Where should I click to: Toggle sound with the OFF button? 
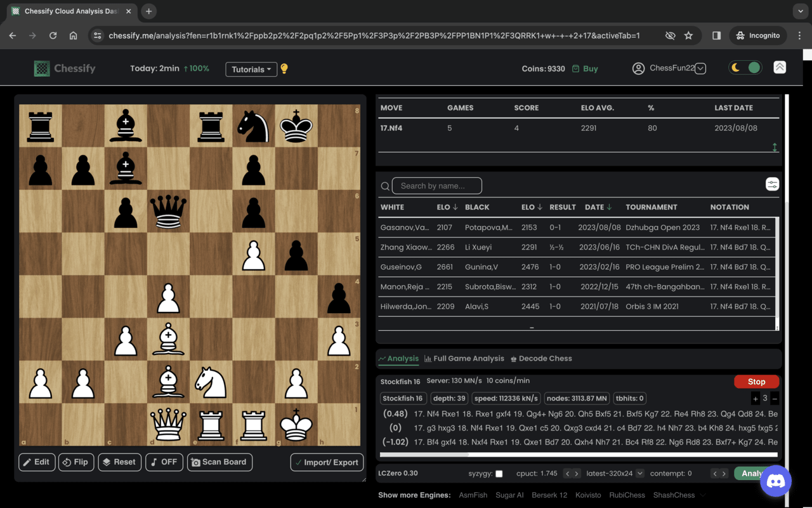point(164,462)
